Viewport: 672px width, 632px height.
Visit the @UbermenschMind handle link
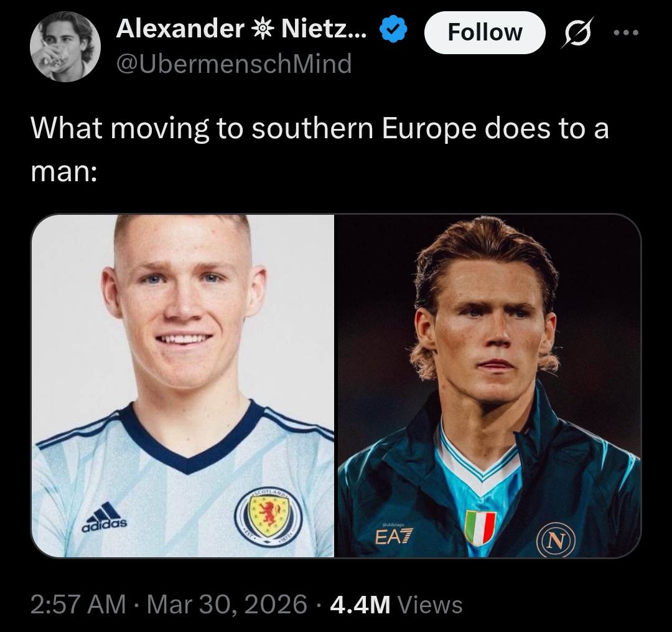pos(234,64)
